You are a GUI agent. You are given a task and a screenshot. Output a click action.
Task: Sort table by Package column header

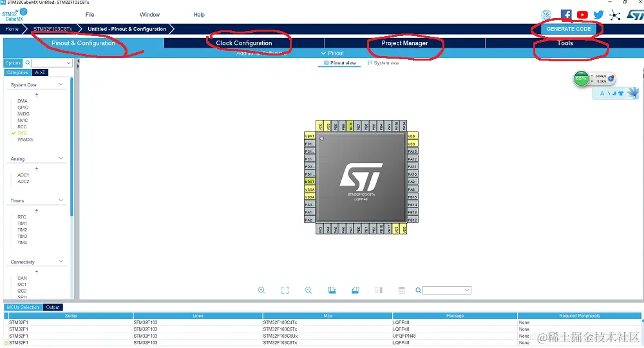pyautogui.click(x=455, y=316)
